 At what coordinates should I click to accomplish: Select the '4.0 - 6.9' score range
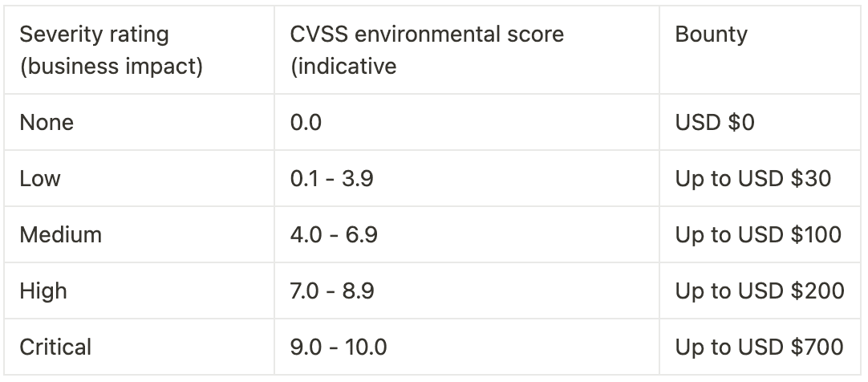(334, 234)
